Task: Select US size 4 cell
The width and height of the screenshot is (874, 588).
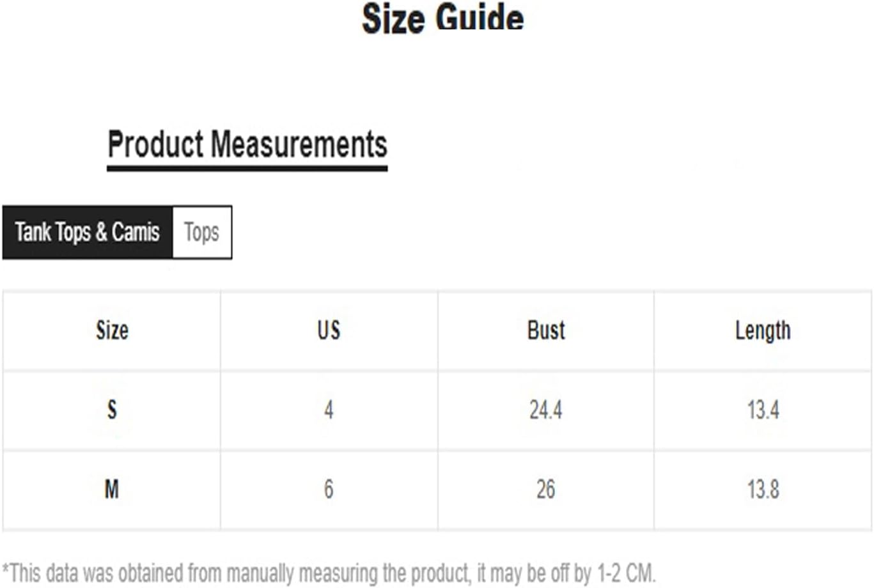Action: click(329, 410)
